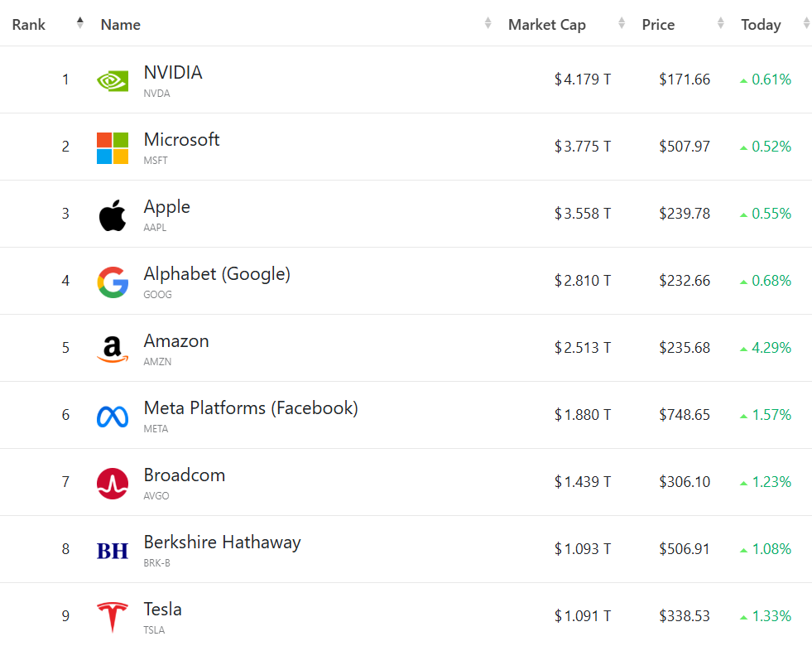Open the Alphabet (Google) company link

[217, 274]
